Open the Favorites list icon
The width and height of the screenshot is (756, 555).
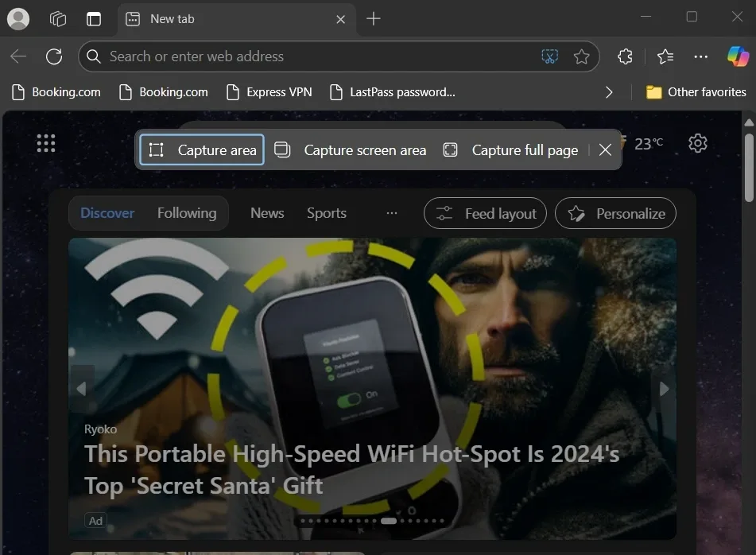point(665,56)
